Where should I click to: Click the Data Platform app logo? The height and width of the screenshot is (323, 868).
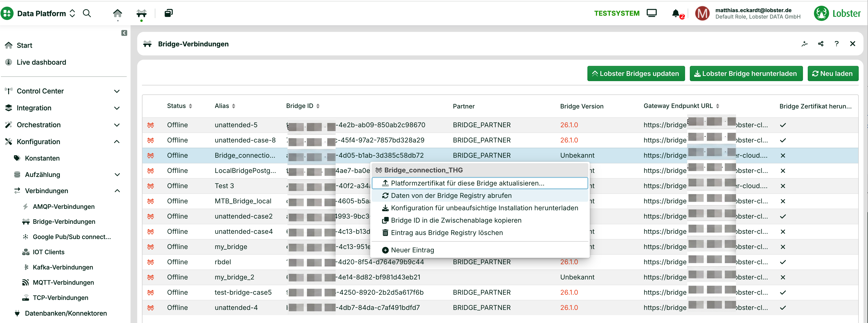[7, 14]
